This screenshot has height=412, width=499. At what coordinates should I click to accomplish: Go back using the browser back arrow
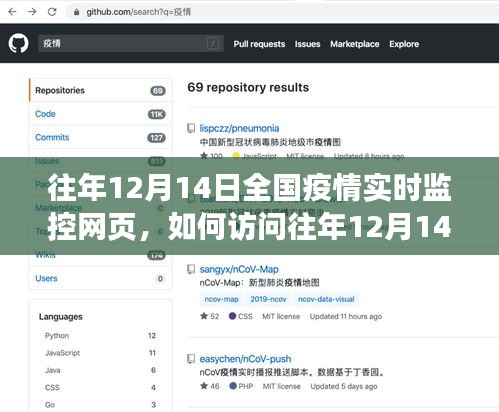coord(12,12)
